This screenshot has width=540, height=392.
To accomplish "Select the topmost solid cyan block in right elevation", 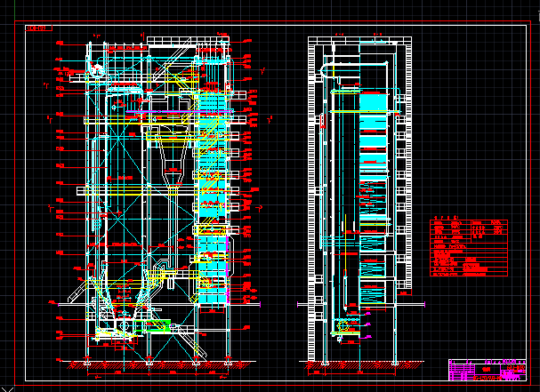I will pos(374,102).
